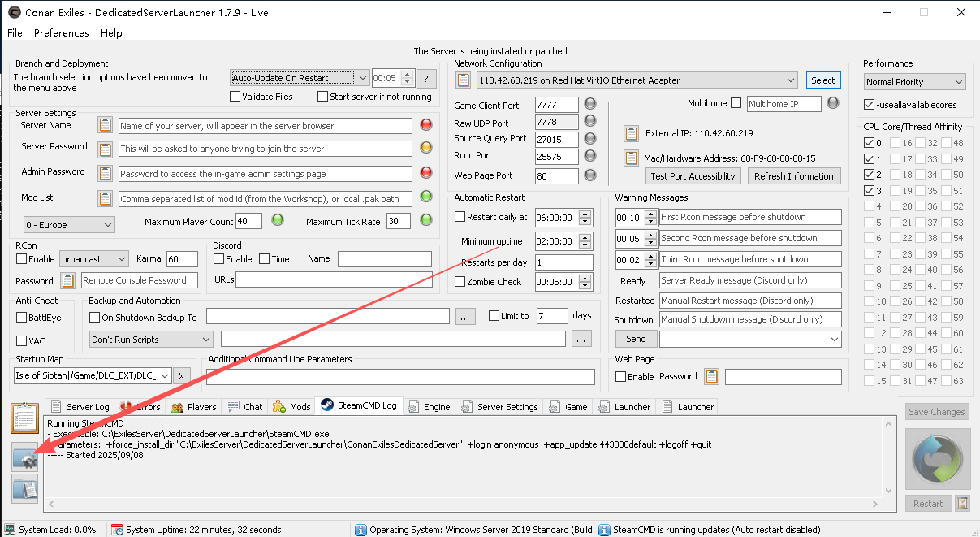Click the help question mark button
980x537 pixels.
426,79
